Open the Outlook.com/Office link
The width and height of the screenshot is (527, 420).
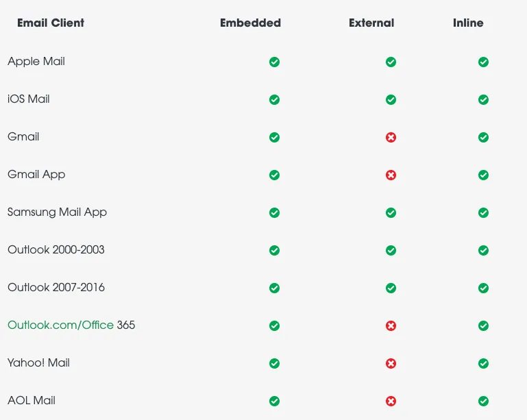pos(60,325)
